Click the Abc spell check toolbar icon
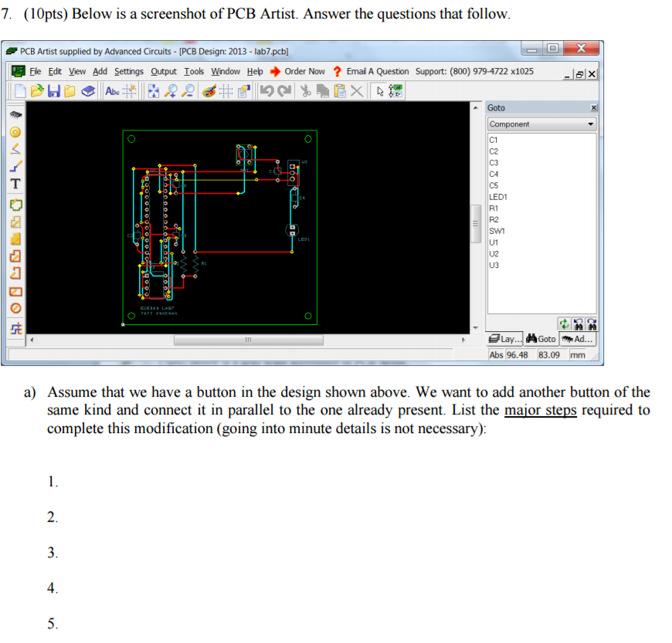Viewport: 672px width, 643px height. coord(112,90)
